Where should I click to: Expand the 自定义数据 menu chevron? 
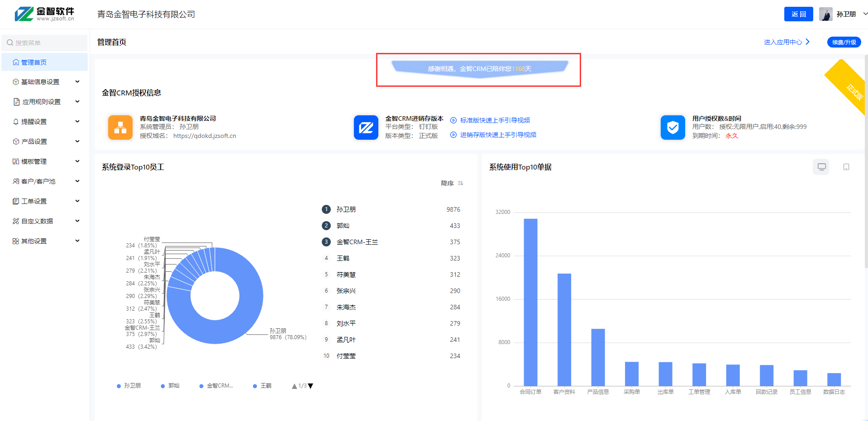coord(77,221)
